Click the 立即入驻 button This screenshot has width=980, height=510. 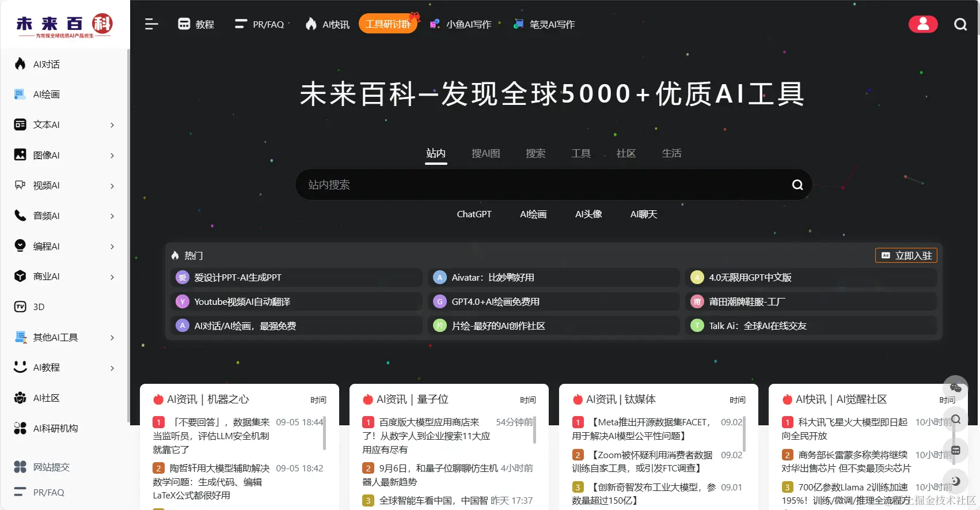[x=906, y=255]
